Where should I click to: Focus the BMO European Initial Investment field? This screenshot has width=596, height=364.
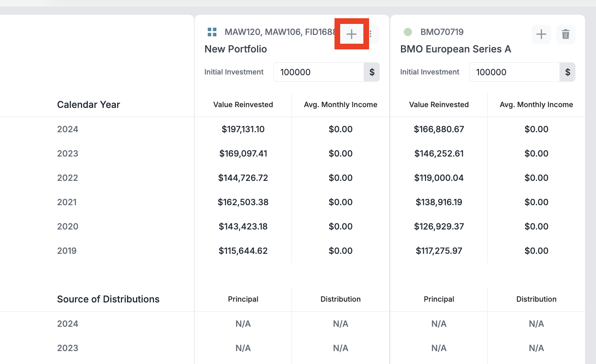pyautogui.click(x=514, y=72)
